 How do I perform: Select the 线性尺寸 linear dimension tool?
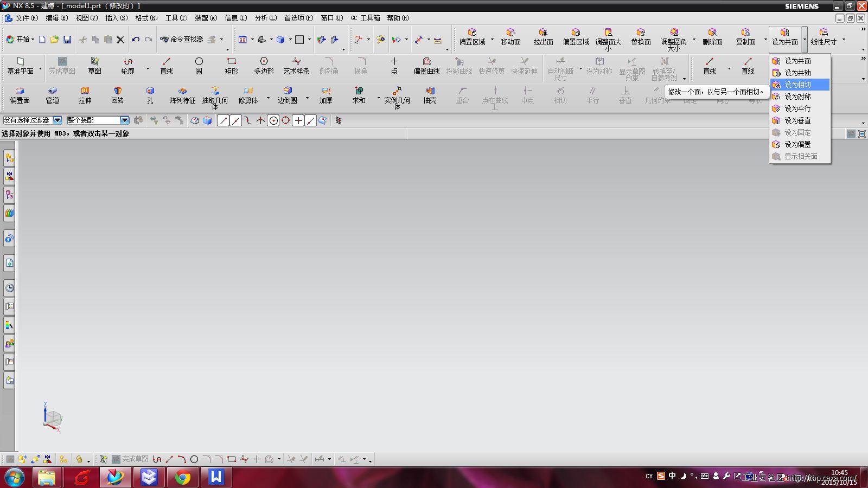pyautogui.click(x=824, y=37)
